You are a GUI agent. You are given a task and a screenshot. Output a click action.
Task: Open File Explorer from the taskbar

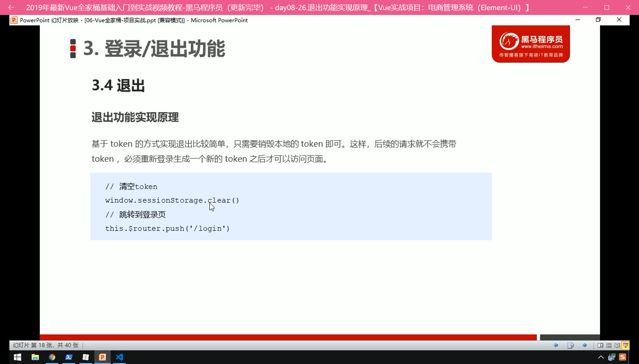(x=35, y=357)
